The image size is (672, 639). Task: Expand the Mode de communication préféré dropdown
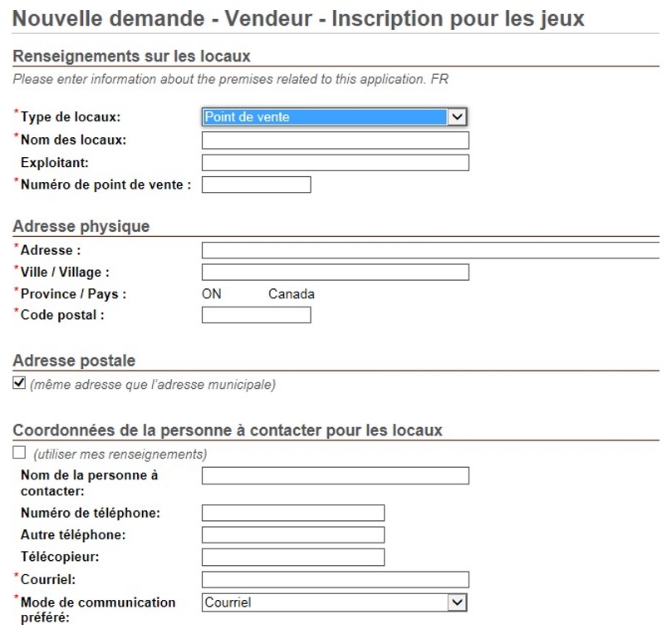[x=334, y=602]
